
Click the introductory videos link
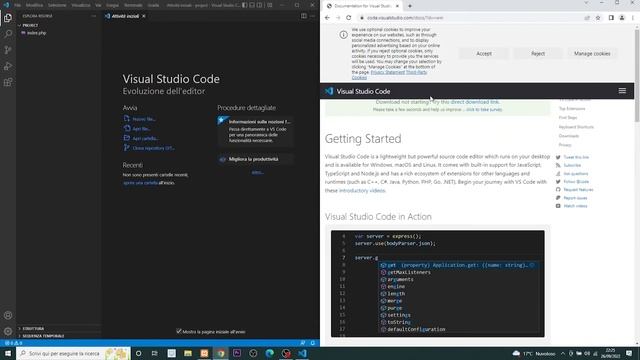pyautogui.click(x=362, y=191)
